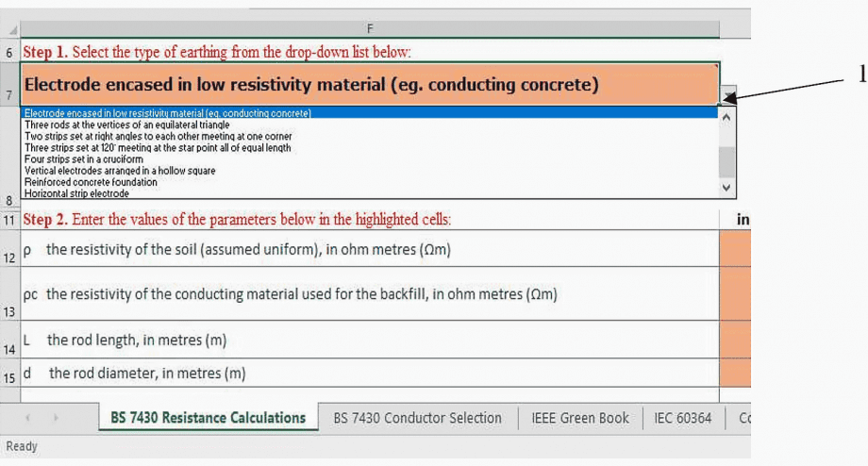This screenshot has height=466, width=868.
Task: Click the orange earthing type selection cell
Action: (x=370, y=84)
